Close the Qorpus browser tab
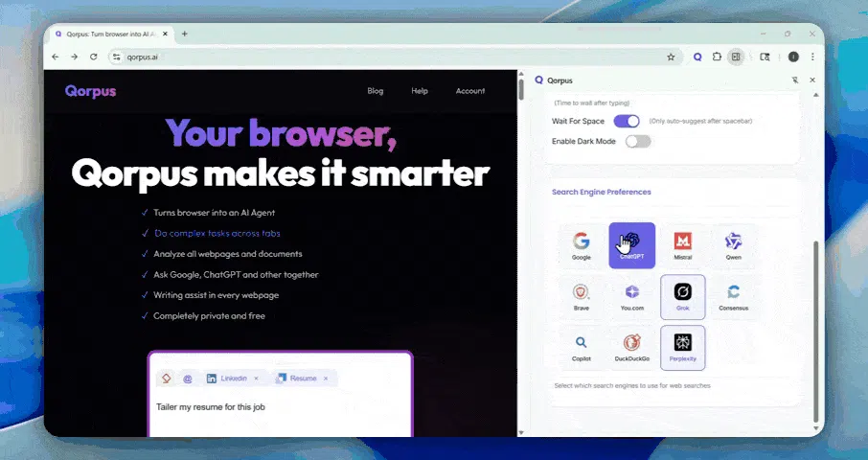 [x=165, y=34]
